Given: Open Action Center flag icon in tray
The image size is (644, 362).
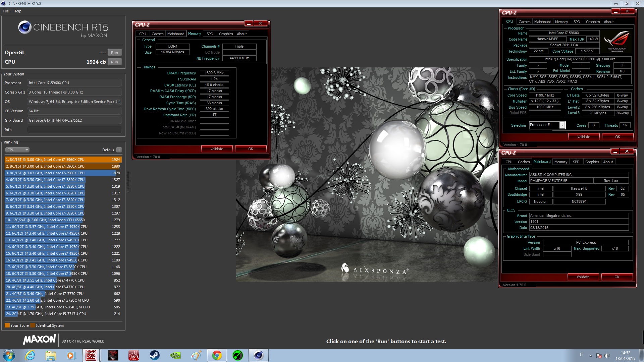Looking at the screenshot, I should (599, 356).
